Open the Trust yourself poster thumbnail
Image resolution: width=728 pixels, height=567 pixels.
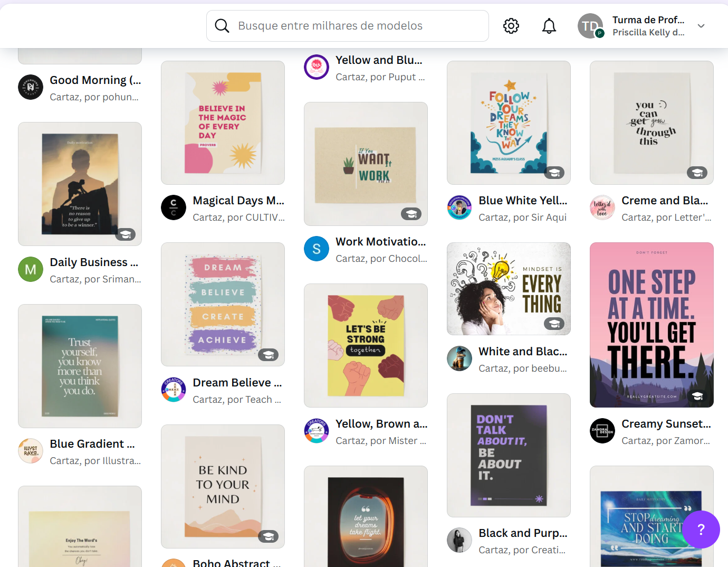pos(80,366)
